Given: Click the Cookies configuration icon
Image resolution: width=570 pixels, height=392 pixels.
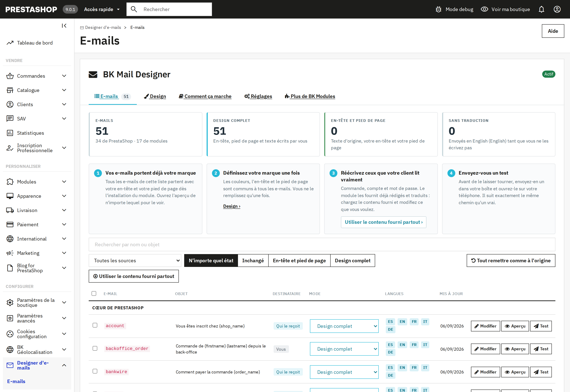Looking at the screenshot, I should pyautogui.click(x=10, y=334).
